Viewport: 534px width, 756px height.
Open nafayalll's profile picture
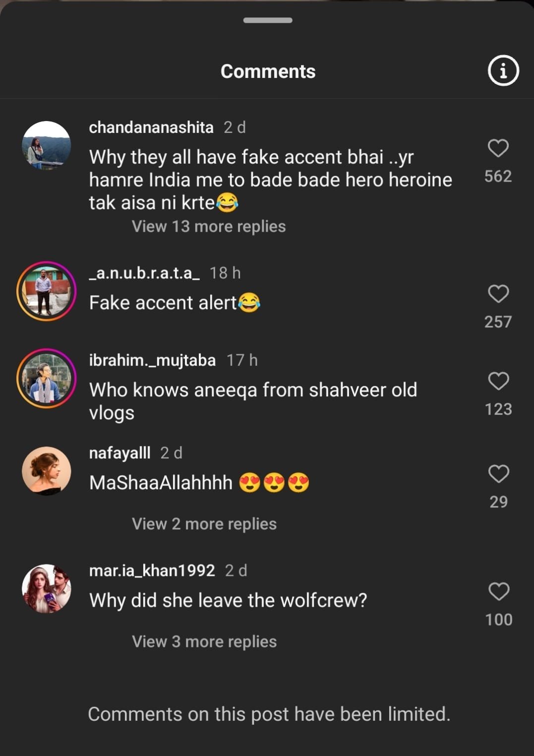47,471
